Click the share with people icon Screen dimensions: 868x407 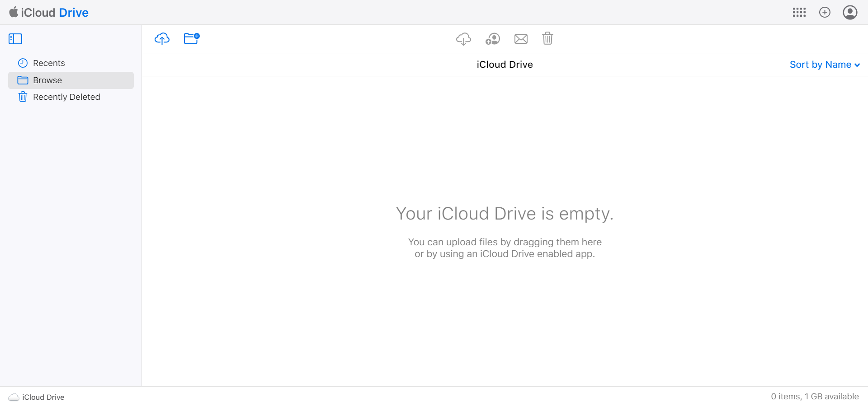coord(493,39)
